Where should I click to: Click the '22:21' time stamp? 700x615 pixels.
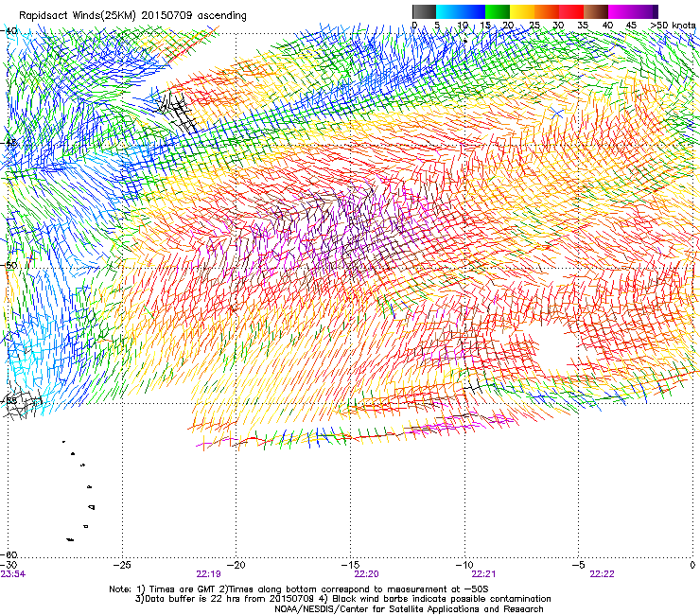point(483,574)
